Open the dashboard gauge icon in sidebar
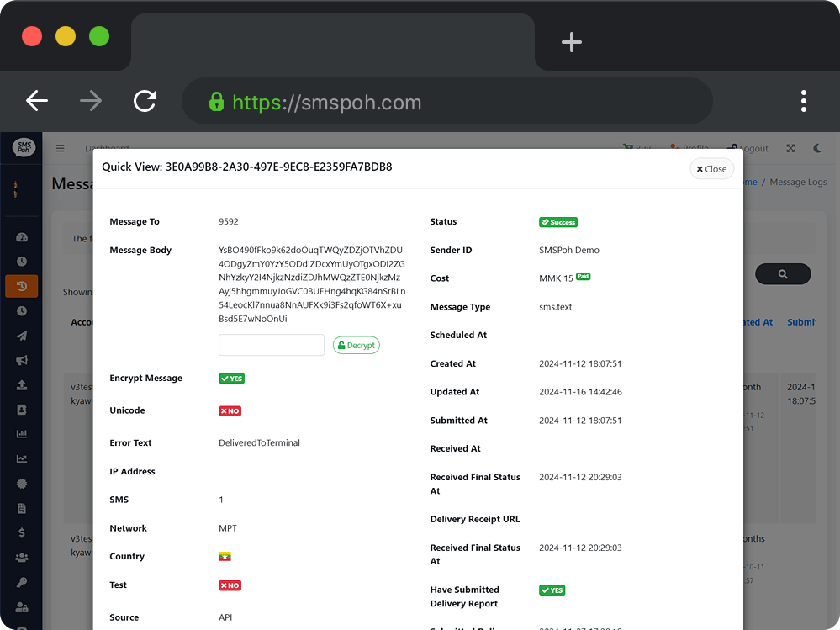Image resolution: width=840 pixels, height=630 pixels. [x=22, y=237]
